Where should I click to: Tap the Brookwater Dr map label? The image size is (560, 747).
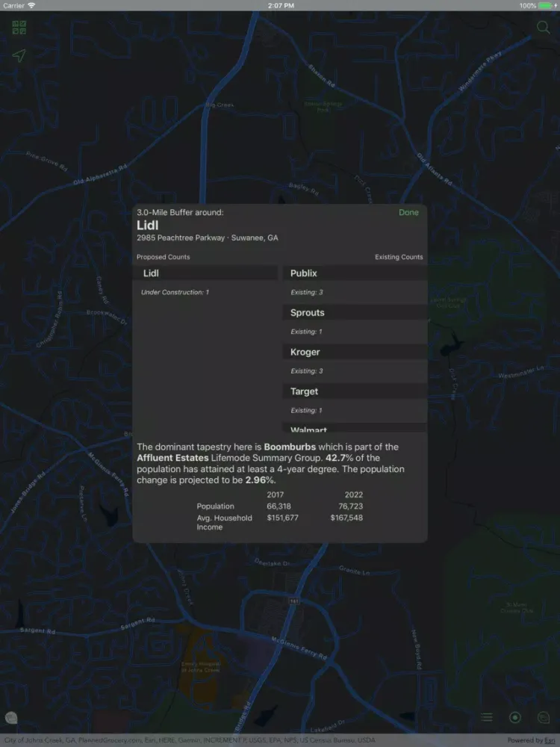pos(107,316)
